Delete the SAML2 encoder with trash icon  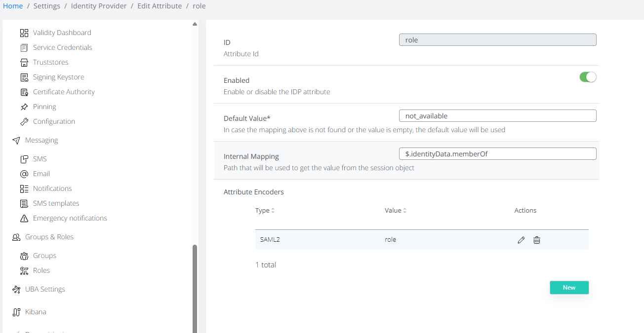point(537,240)
